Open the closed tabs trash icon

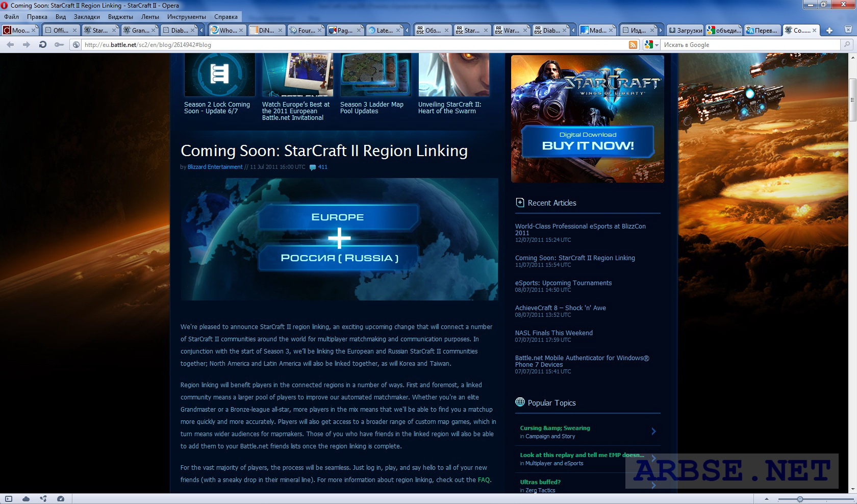847,30
